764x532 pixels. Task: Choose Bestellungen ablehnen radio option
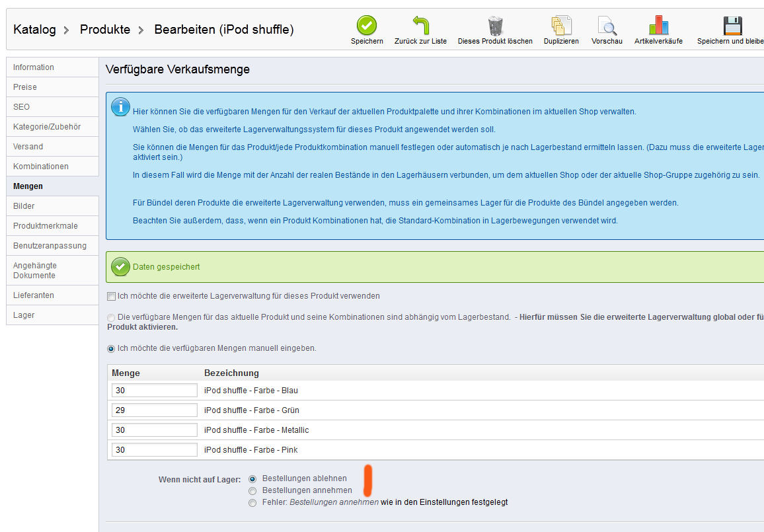(252, 479)
